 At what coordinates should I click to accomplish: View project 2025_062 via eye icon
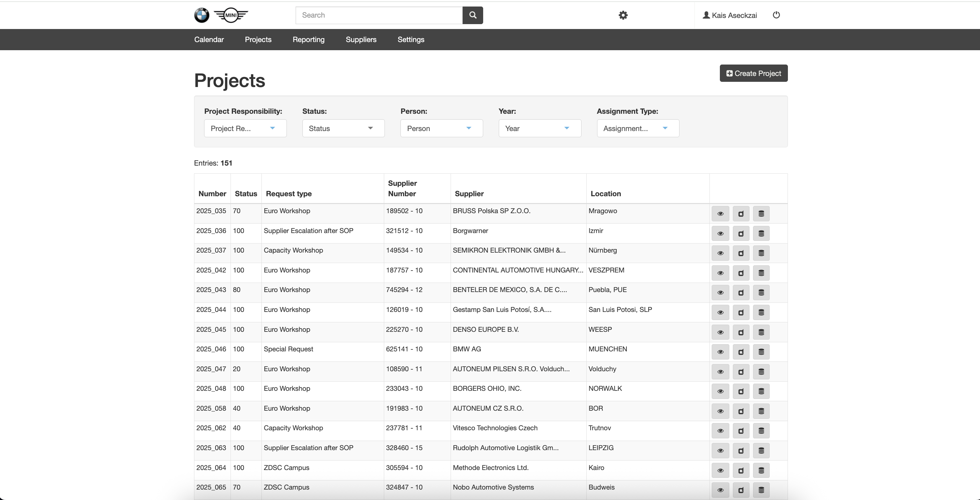[x=720, y=431]
